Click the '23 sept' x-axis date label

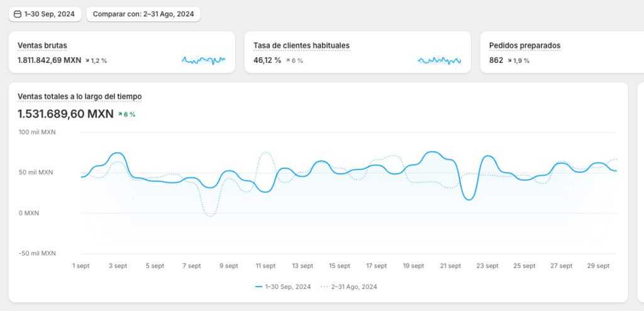pyautogui.click(x=489, y=266)
